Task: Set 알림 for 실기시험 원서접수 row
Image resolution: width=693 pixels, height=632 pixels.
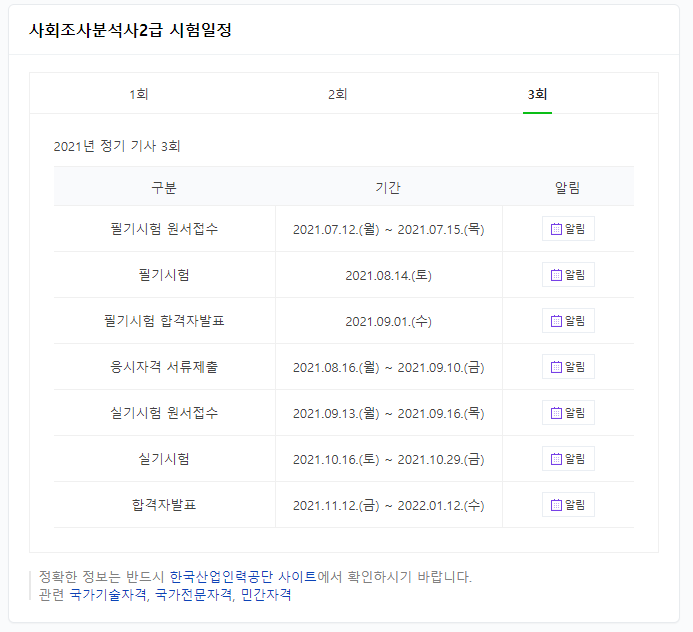Action: click(568, 413)
